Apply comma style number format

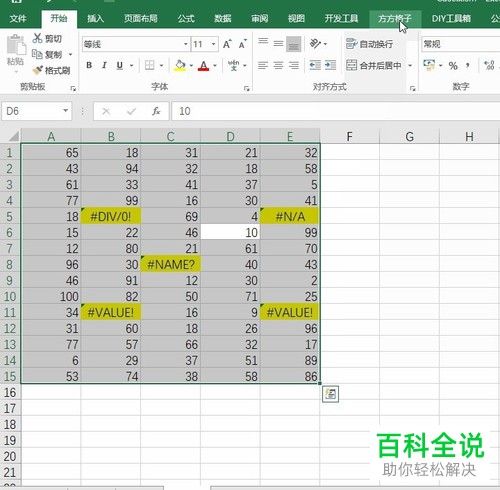tap(468, 65)
